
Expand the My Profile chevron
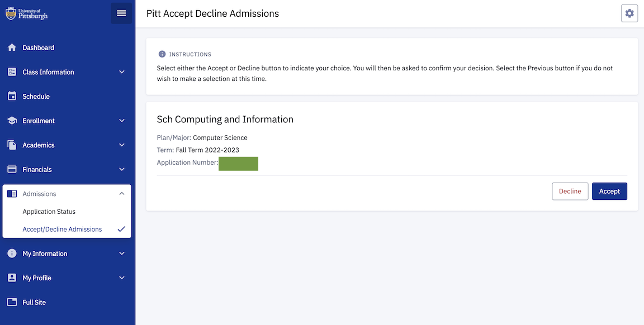tap(122, 278)
